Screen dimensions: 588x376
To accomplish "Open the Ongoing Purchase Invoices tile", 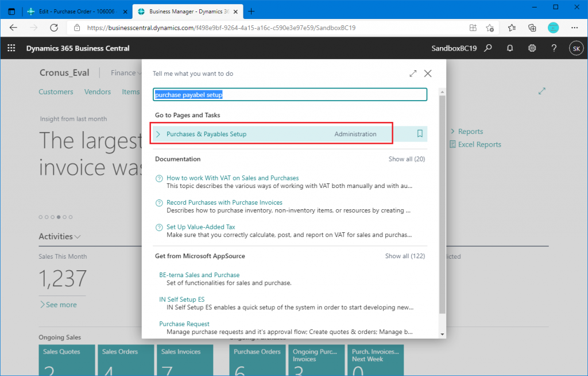I will point(316,360).
